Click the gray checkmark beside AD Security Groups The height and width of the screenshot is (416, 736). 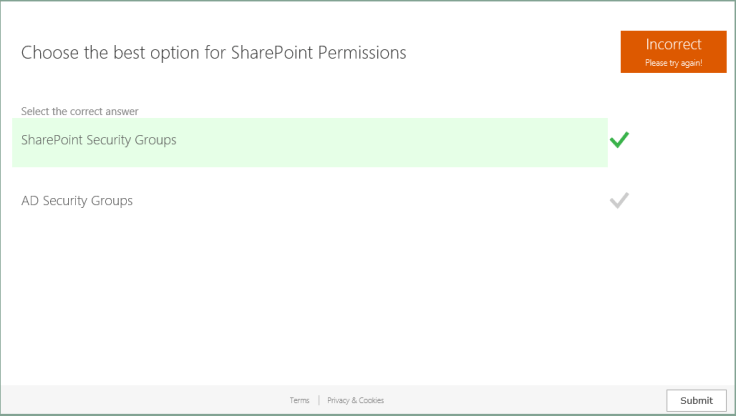[x=619, y=200]
